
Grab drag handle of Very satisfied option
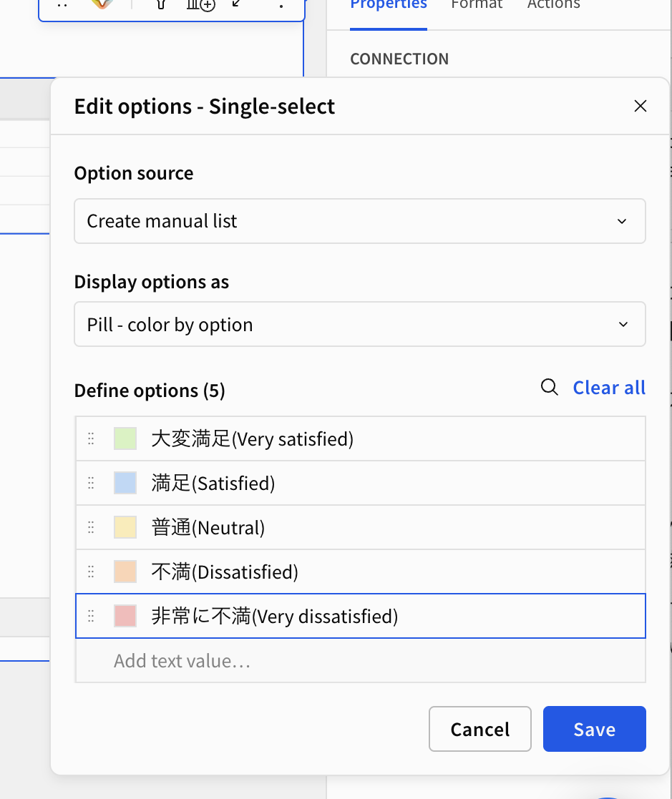point(91,438)
